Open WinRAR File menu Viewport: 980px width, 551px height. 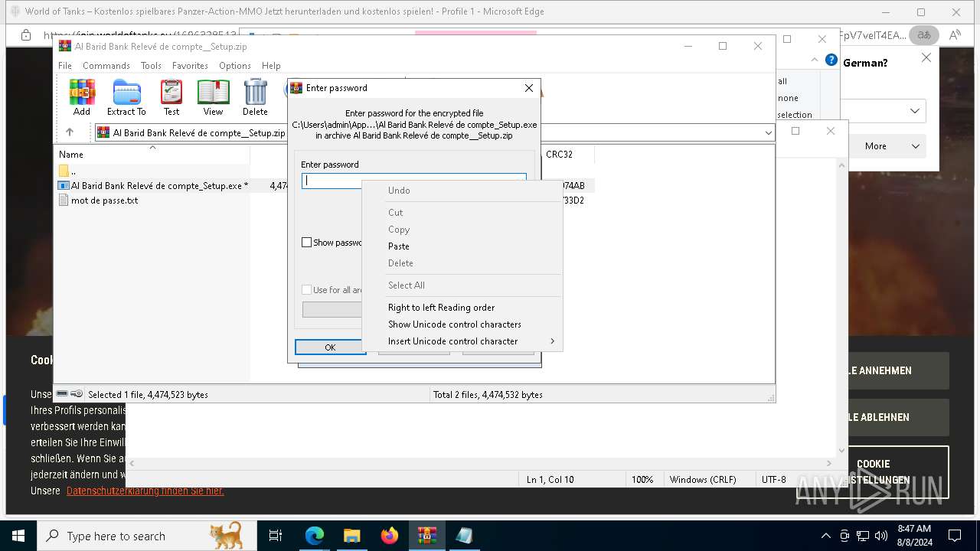coord(65,66)
